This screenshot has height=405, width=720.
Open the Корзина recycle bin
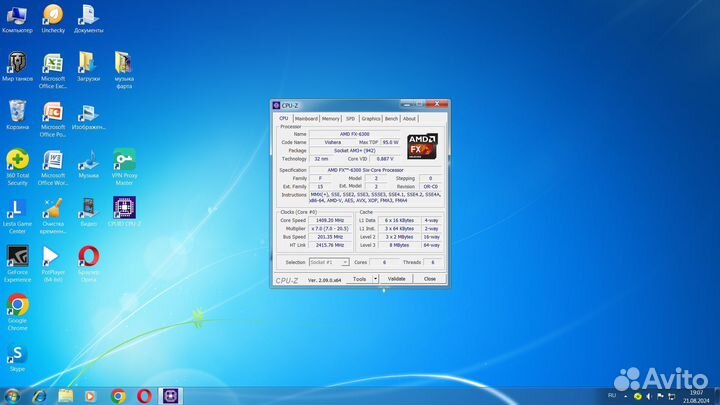(x=17, y=112)
